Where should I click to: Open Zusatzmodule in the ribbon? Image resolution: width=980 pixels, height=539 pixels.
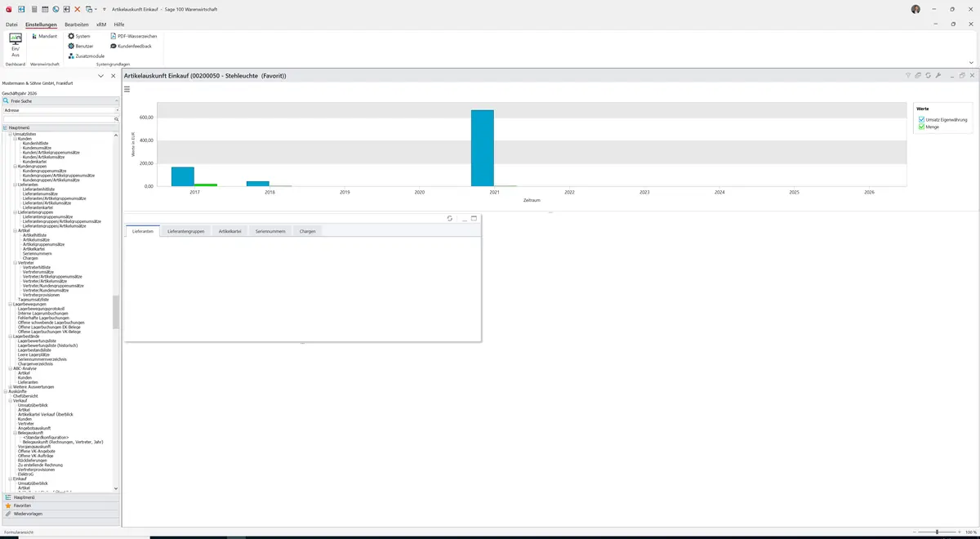click(x=87, y=56)
